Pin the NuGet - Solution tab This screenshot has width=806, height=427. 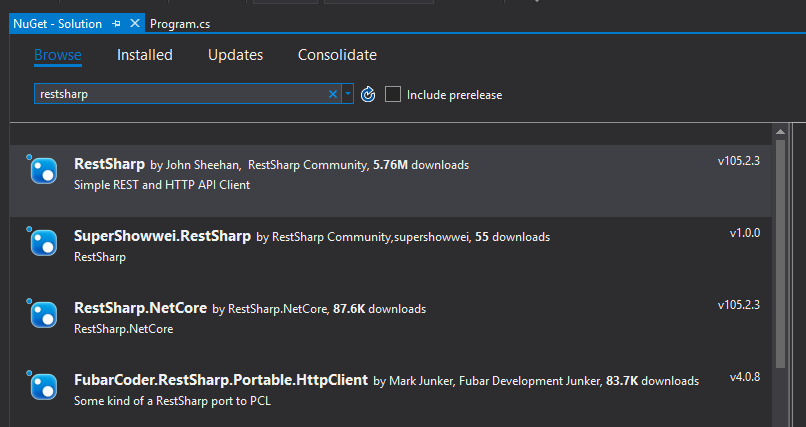(x=118, y=22)
